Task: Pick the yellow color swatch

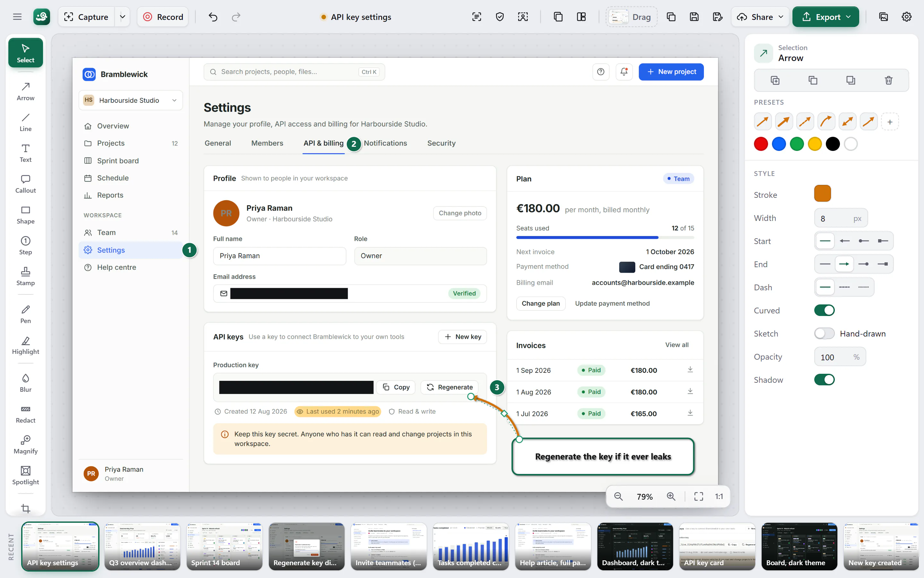Action: pyautogui.click(x=815, y=144)
